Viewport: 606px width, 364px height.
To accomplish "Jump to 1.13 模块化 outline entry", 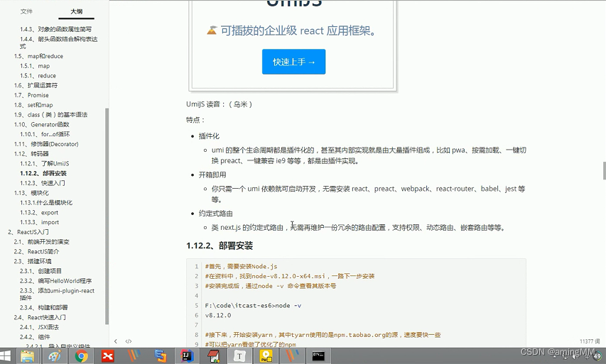I will point(31,192).
